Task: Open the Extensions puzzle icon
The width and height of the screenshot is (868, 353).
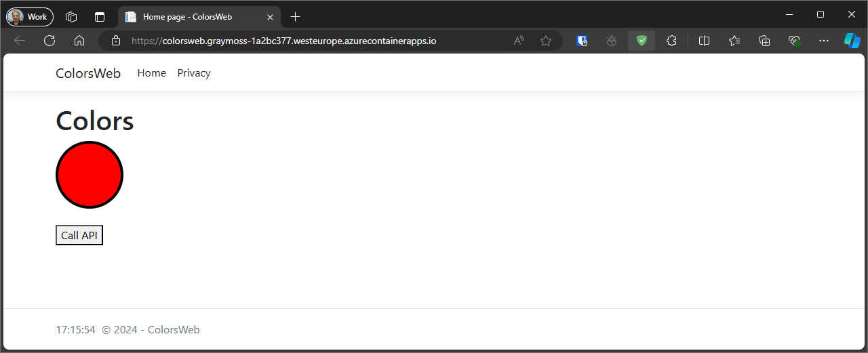Action: (671, 41)
